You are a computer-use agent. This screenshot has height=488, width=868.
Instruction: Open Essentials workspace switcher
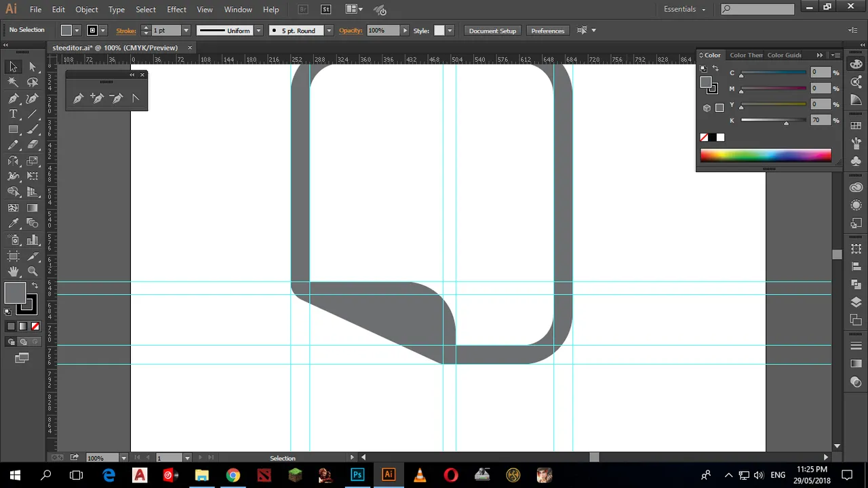(x=685, y=9)
